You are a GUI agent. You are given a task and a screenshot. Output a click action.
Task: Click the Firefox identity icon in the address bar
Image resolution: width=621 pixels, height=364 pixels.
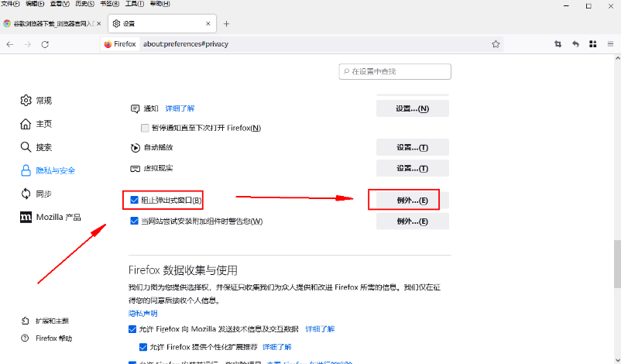tap(108, 44)
